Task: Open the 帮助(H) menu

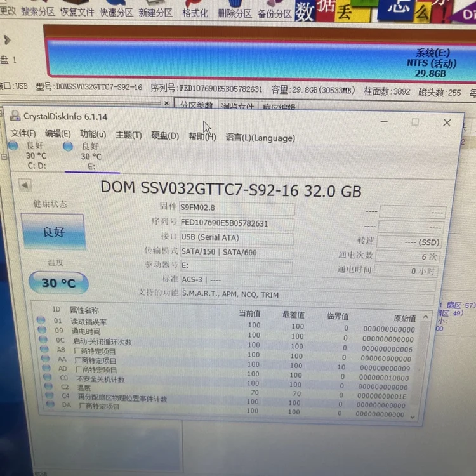Action: (202, 136)
